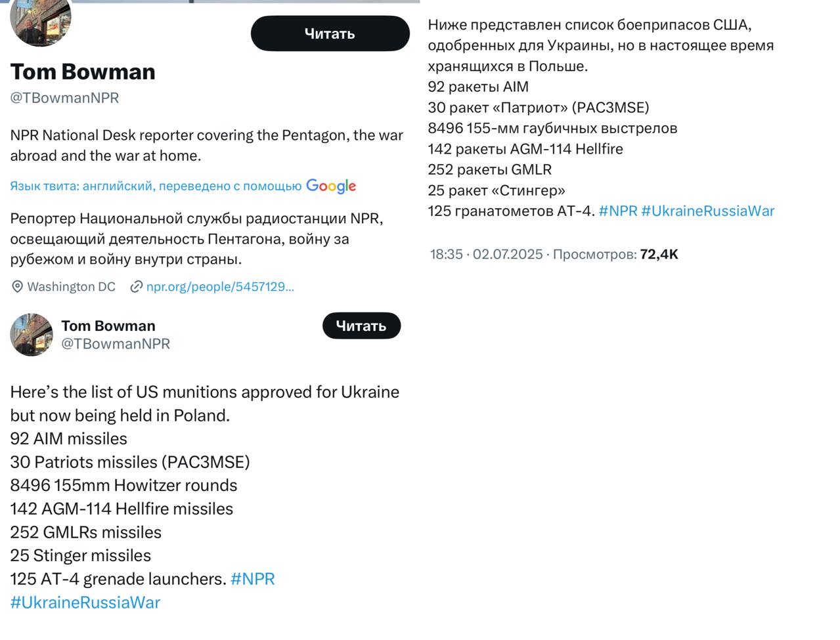Screen dimensions: 840x640
Task: Click the small avatar beside the tweet
Action: click(x=32, y=335)
